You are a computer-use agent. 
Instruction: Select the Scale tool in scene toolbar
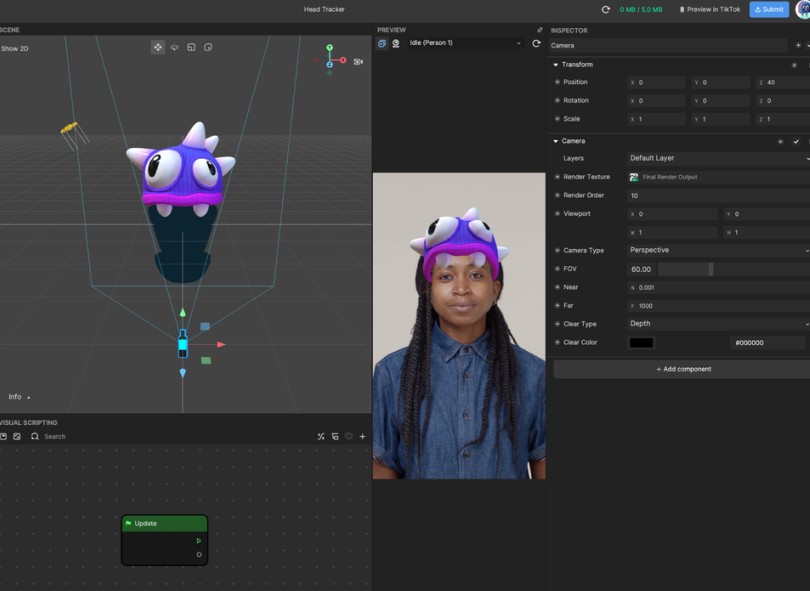coord(191,47)
